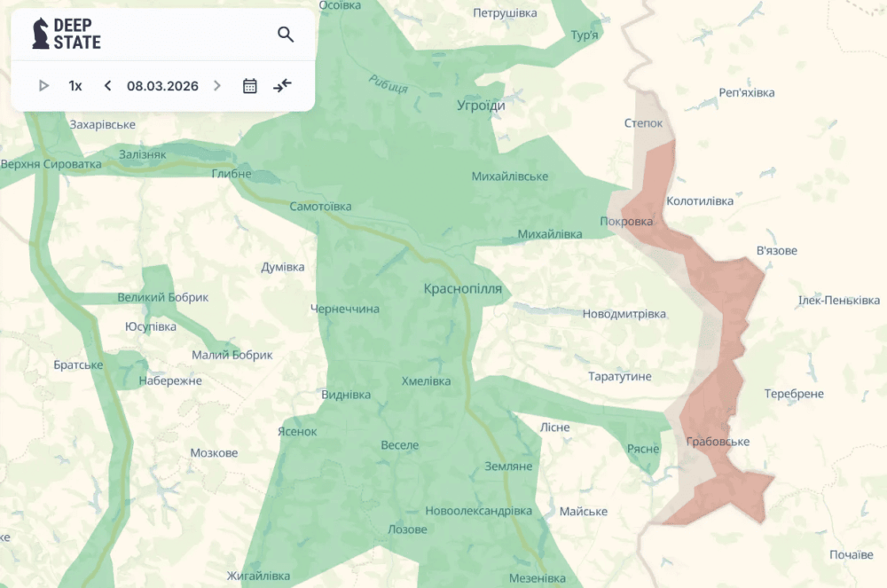Click the Самотоївка village label
Image resolution: width=887 pixels, height=588 pixels.
point(320,207)
